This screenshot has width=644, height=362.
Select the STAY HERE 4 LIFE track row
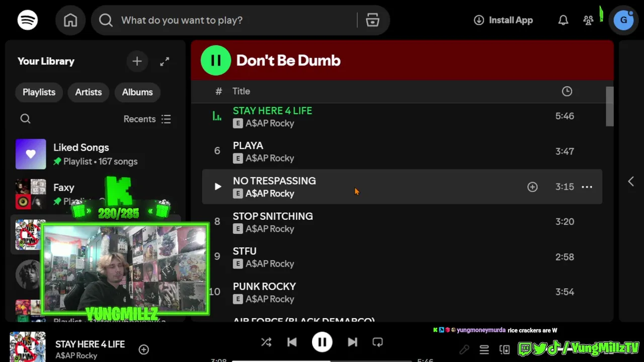click(402, 116)
